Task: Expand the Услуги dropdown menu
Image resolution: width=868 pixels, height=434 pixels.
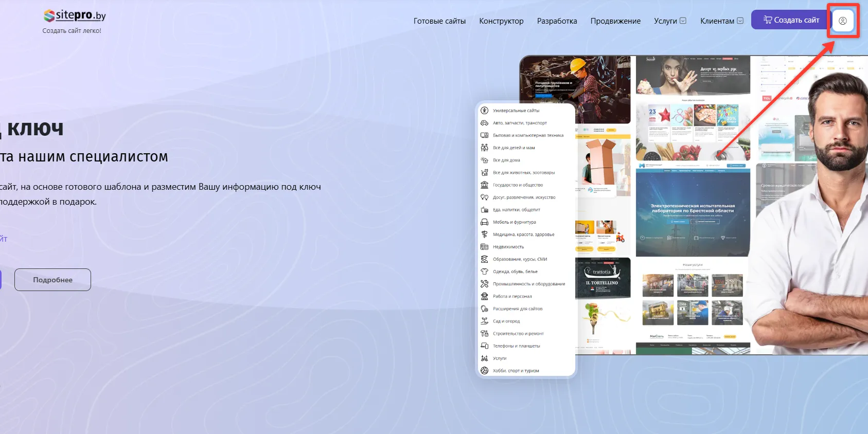Action: pos(670,21)
